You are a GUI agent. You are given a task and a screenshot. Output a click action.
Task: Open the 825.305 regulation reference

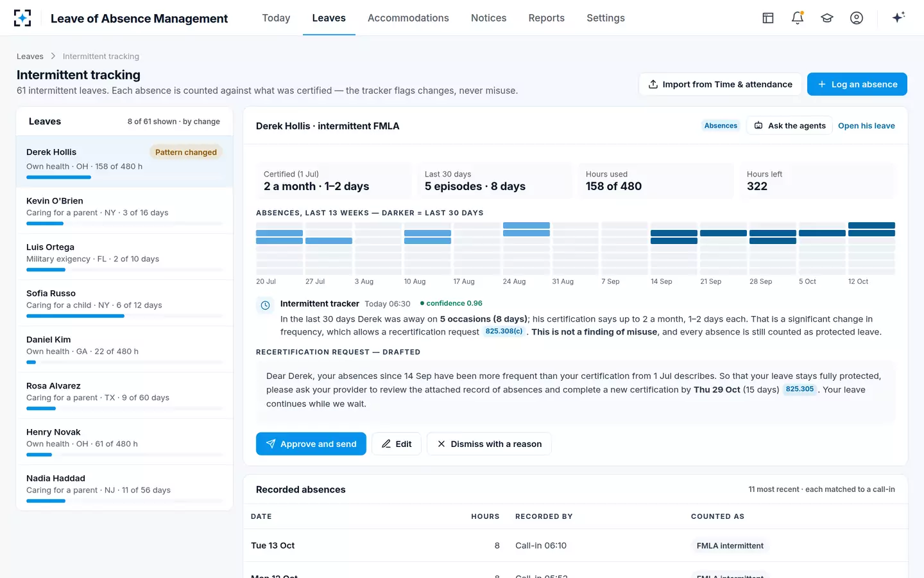(x=800, y=389)
